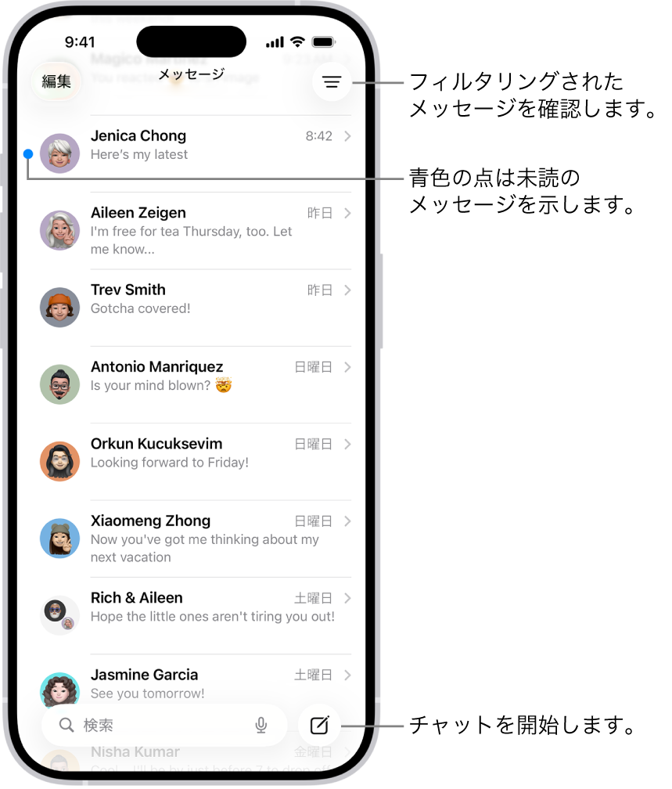Viewport: 672px width, 789px height.
Task: Tap Trev Smith's avatar
Action: pyautogui.click(x=60, y=308)
